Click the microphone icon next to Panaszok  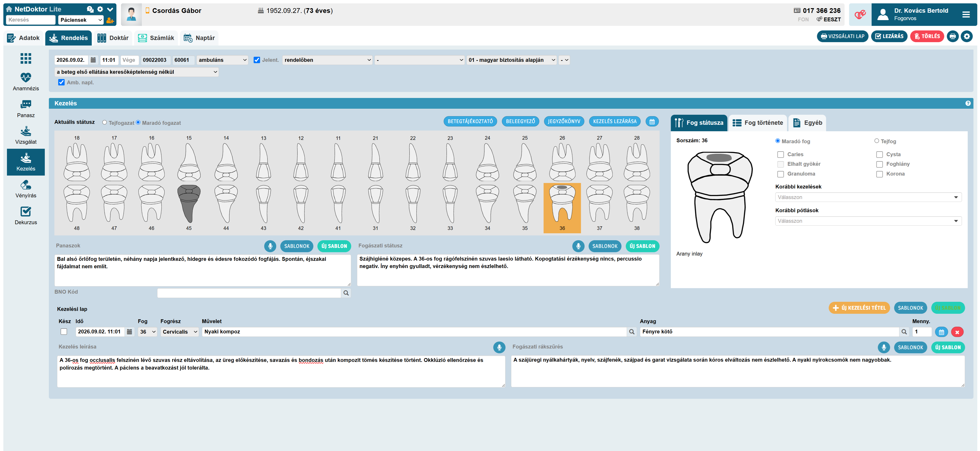click(x=270, y=246)
